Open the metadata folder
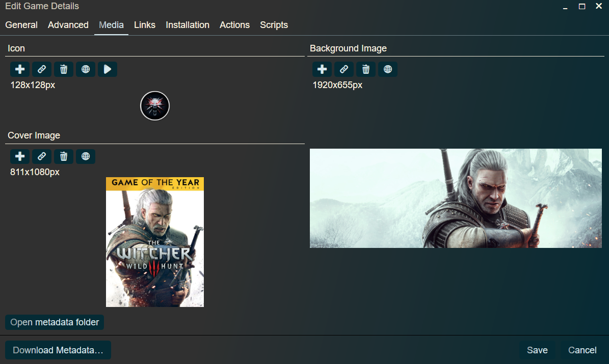This screenshot has height=364, width=609. [54, 322]
